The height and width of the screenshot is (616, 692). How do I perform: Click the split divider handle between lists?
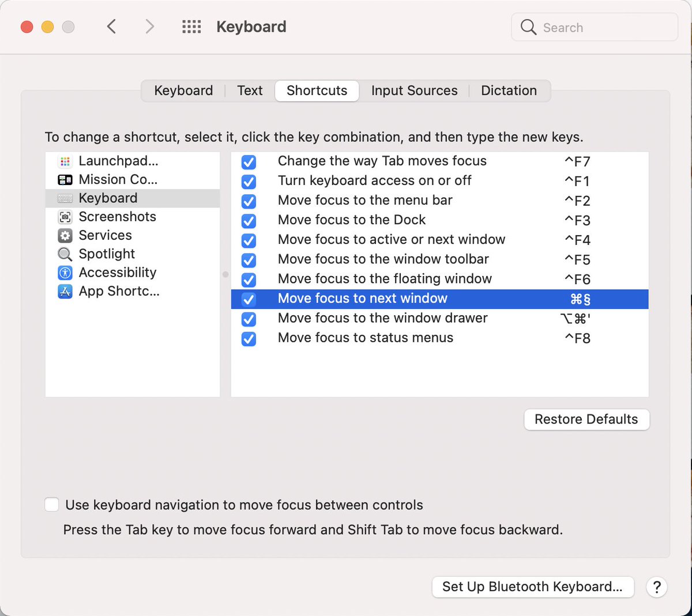225,274
